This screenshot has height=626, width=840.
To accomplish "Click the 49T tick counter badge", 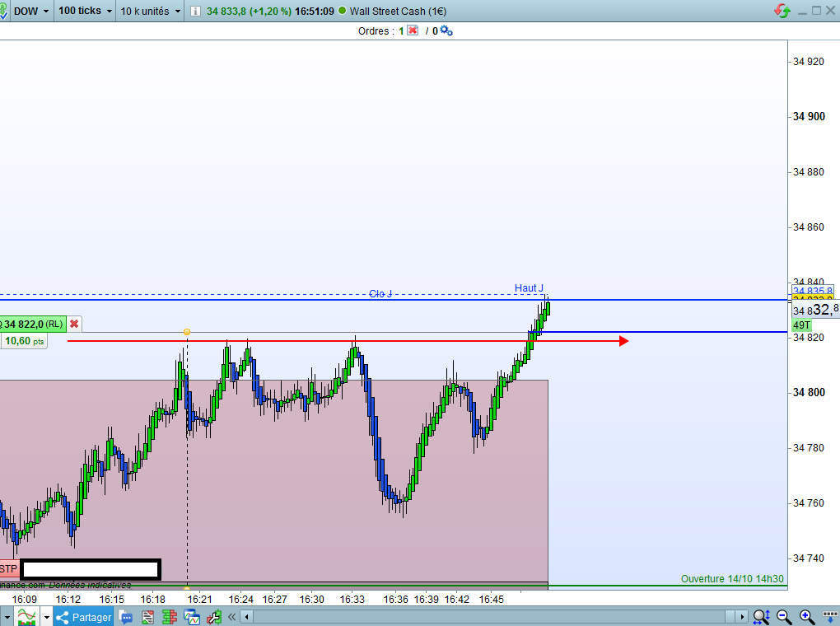I will (802, 325).
